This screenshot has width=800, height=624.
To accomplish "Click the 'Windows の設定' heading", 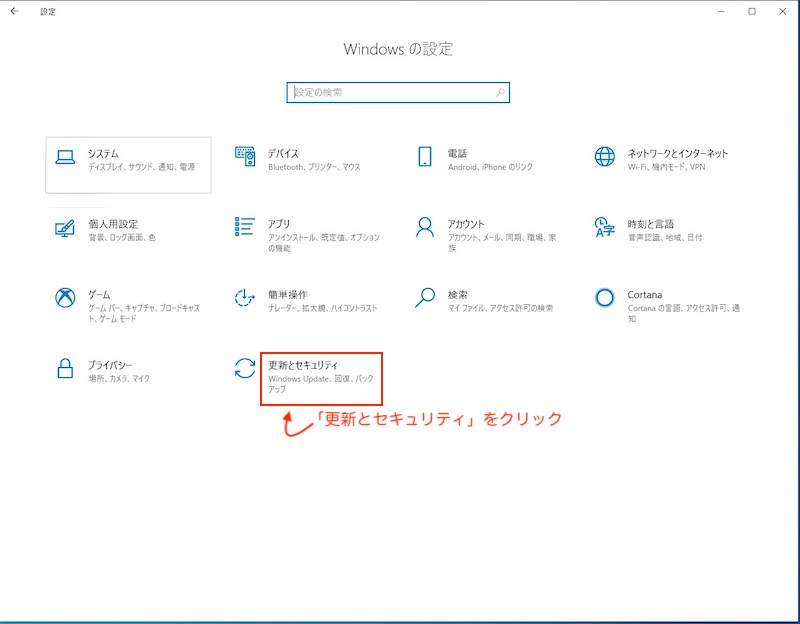I will point(398,49).
